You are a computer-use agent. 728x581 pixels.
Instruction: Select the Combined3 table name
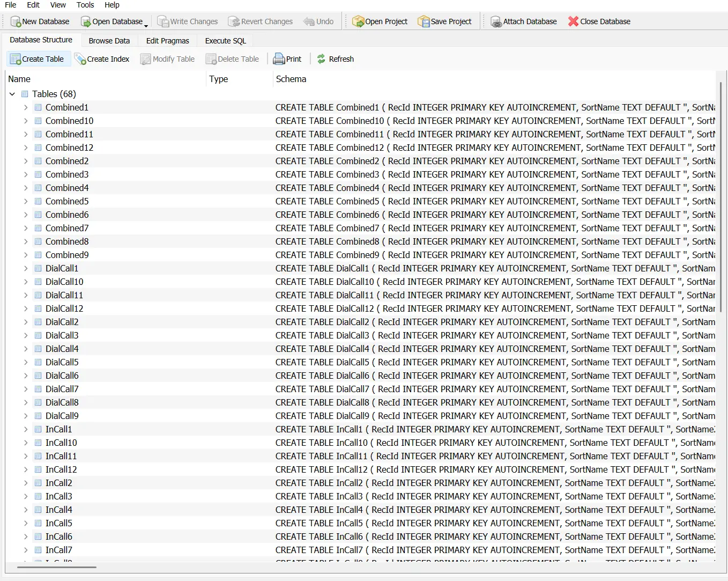pos(67,174)
